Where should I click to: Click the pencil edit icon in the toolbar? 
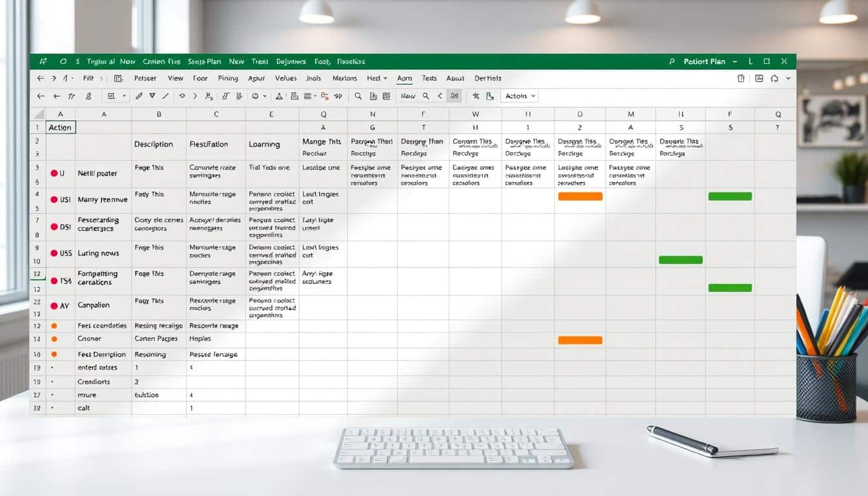pos(139,96)
